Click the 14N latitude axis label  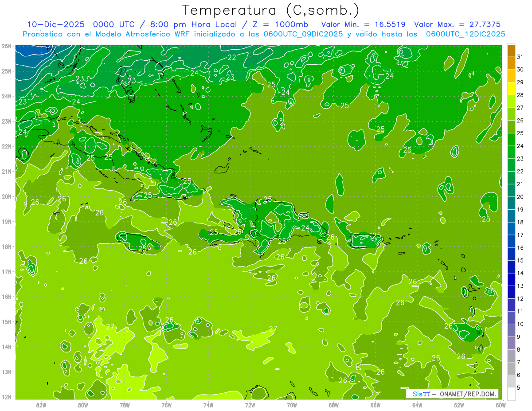click(x=6, y=347)
